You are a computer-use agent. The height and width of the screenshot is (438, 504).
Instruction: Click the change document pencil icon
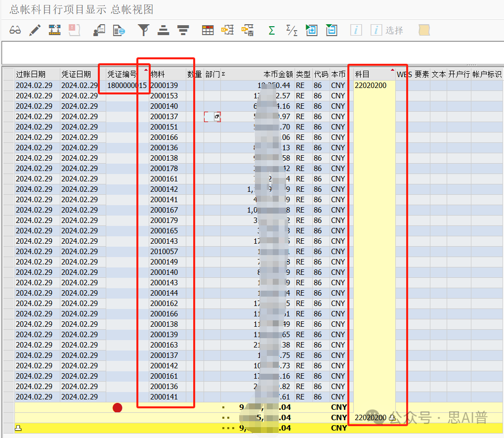35,30
